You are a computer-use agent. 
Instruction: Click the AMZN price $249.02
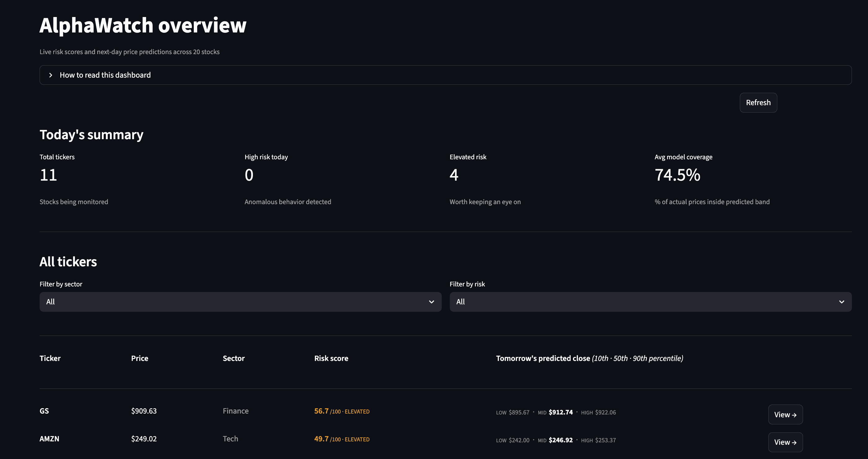pos(144,439)
